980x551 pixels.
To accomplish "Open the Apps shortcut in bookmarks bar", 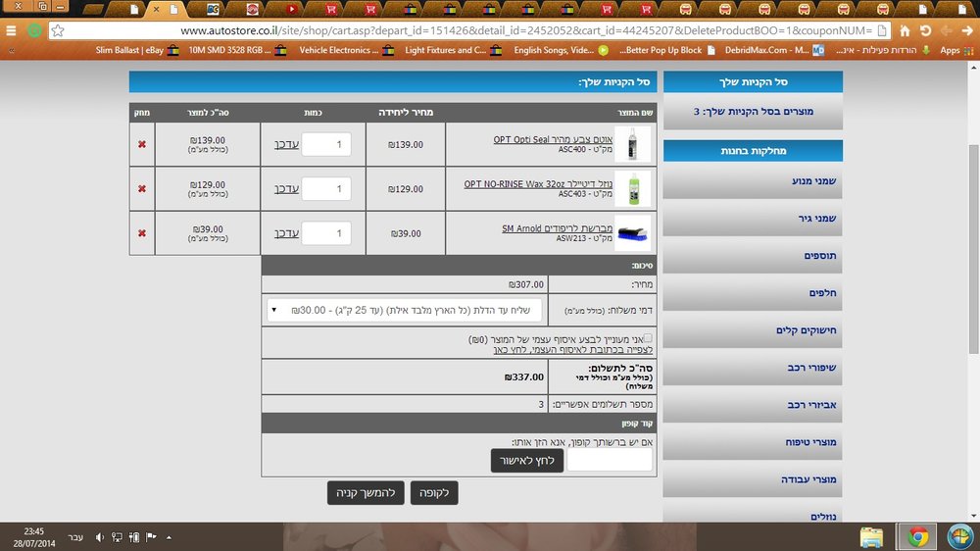I will [956, 50].
